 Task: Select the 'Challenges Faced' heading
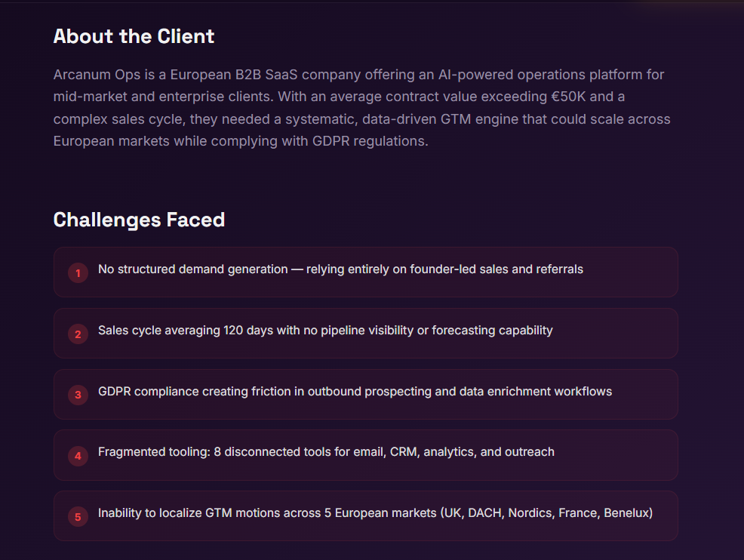pyautogui.click(x=139, y=220)
